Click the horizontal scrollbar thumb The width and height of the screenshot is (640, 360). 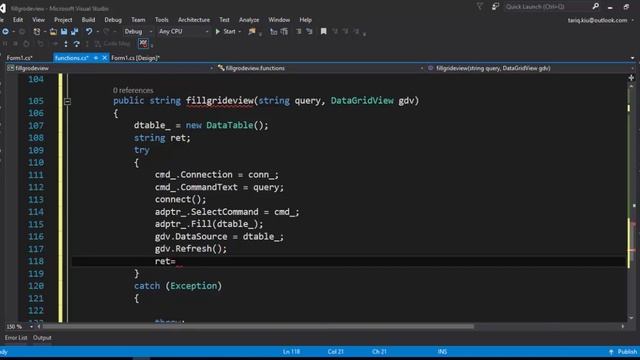(258, 327)
